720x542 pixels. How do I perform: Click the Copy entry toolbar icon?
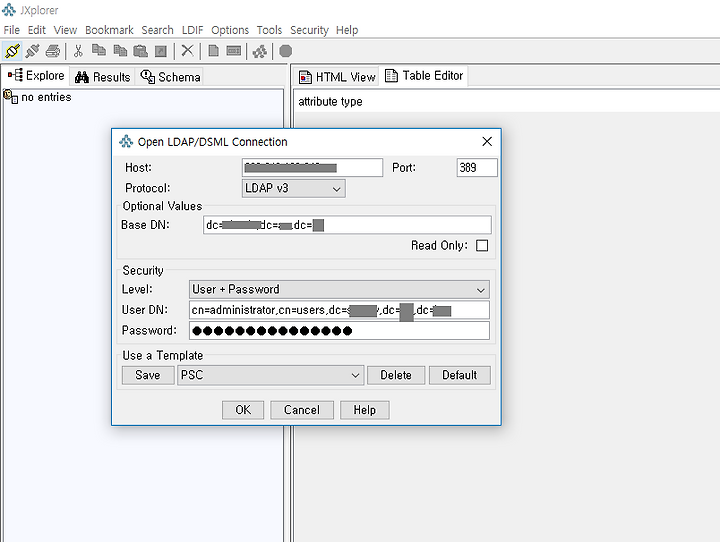(x=99, y=50)
